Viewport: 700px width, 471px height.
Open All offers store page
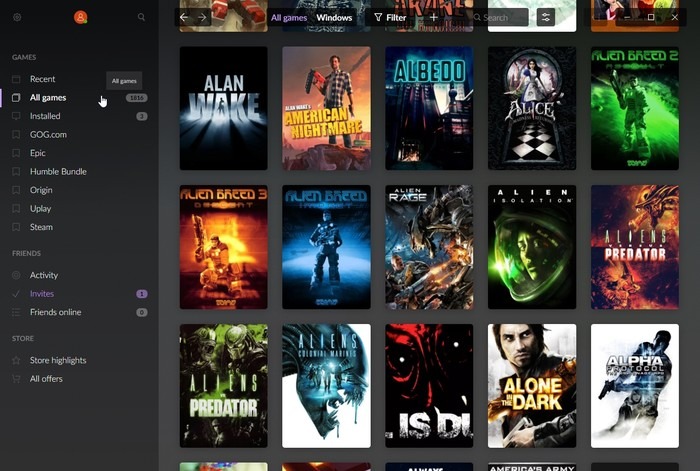tap(46, 379)
